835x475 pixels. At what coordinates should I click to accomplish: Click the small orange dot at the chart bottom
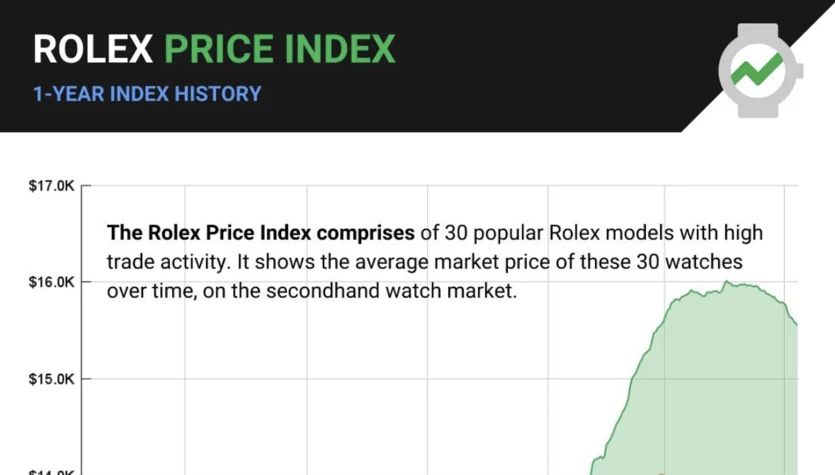(x=660, y=473)
